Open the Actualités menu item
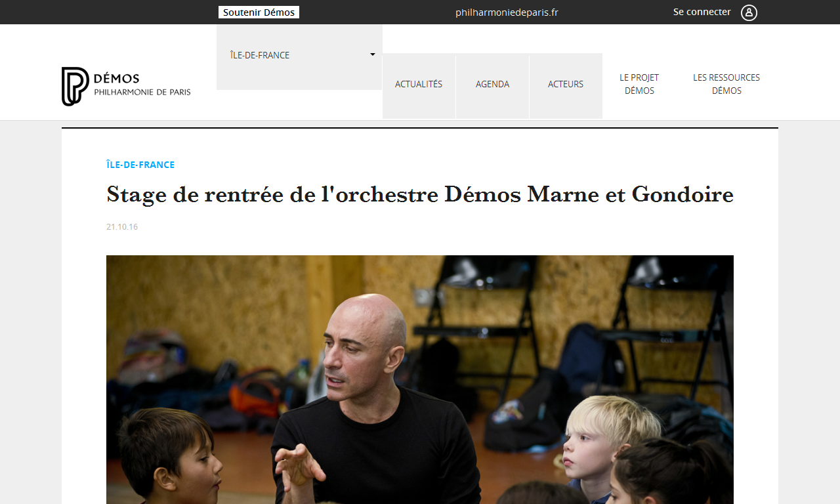The width and height of the screenshot is (840, 504). click(419, 85)
